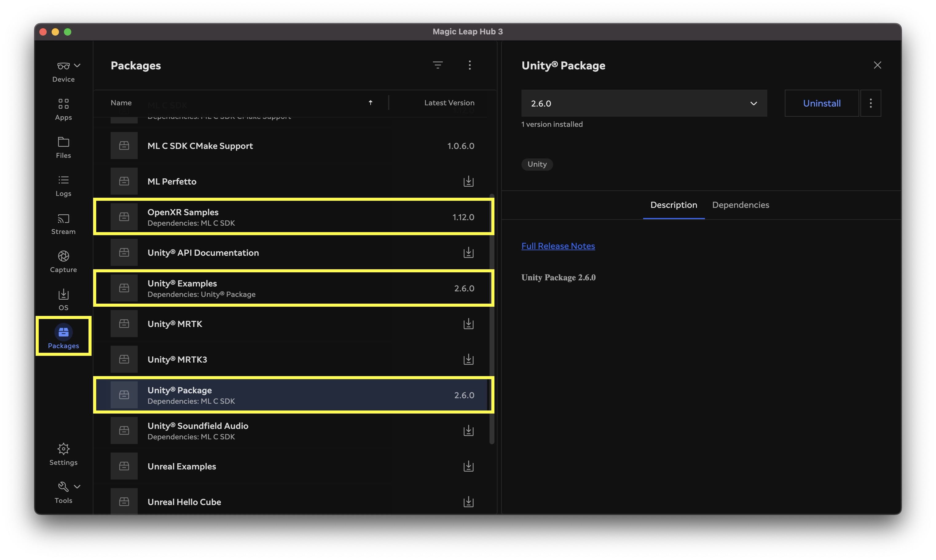Download the Unity MRTK3 package
Screen dimensions: 936x560
468,360
